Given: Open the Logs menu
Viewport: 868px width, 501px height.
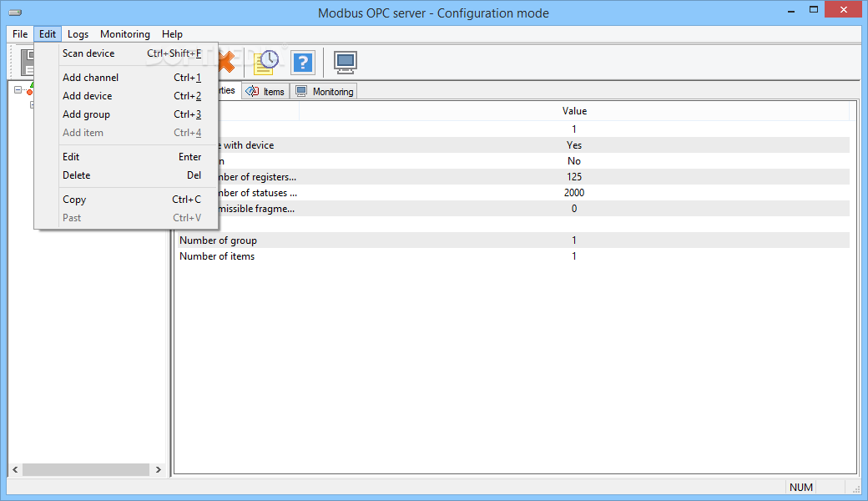Looking at the screenshot, I should [78, 33].
